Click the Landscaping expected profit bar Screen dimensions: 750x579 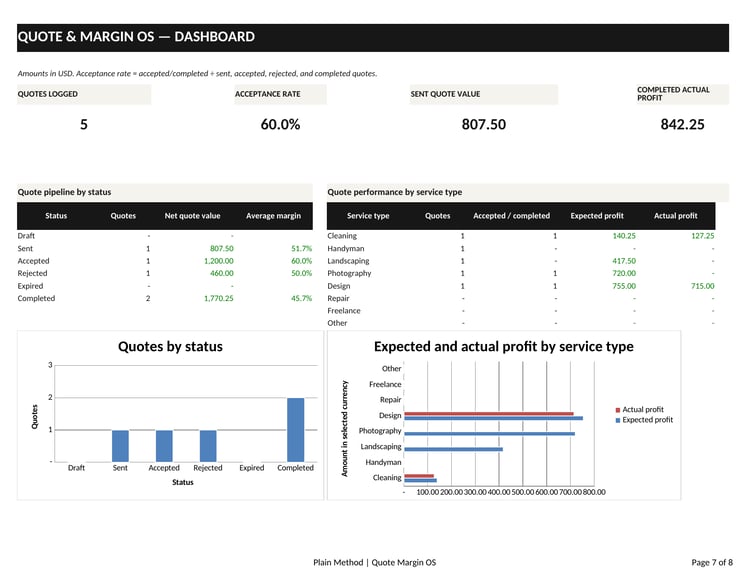pyautogui.click(x=453, y=449)
